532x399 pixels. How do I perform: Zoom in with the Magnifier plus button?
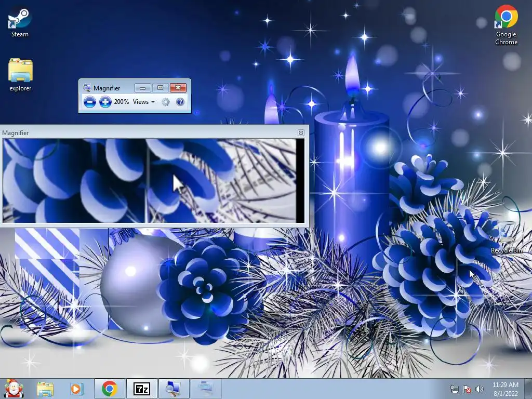click(x=105, y=102)
